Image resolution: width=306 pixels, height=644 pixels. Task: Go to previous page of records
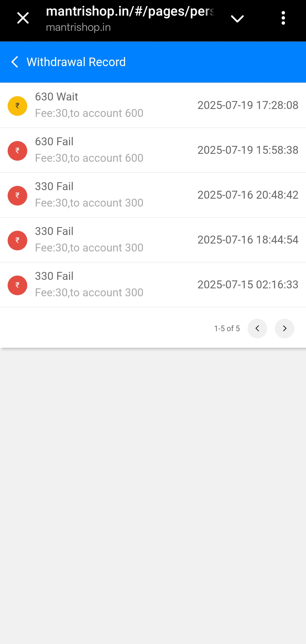257,328
